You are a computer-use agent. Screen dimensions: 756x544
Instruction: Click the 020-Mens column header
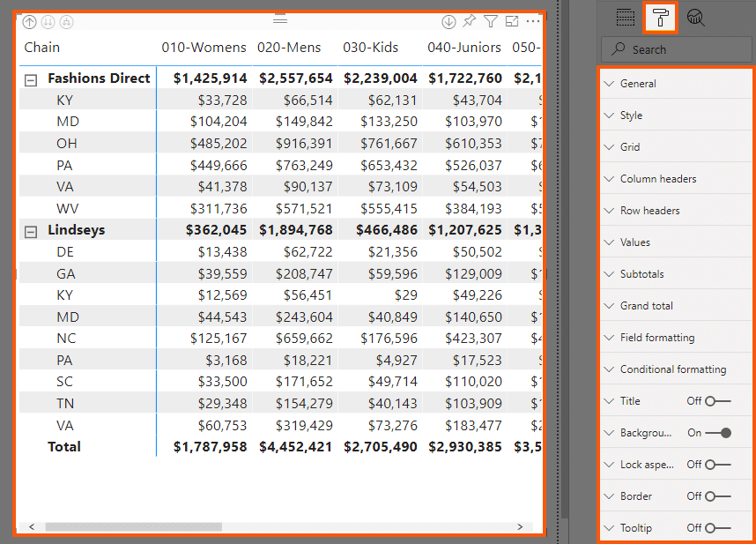(x=289, y=48)
